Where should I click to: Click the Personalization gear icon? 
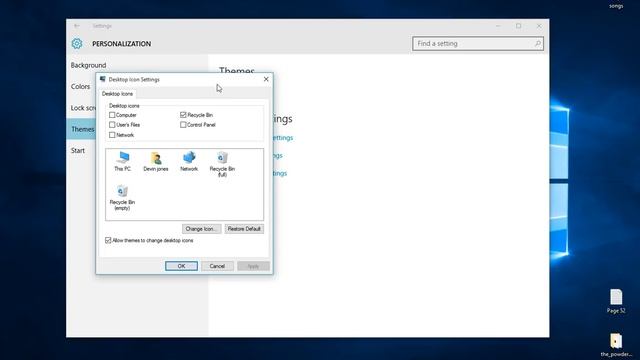77,44
